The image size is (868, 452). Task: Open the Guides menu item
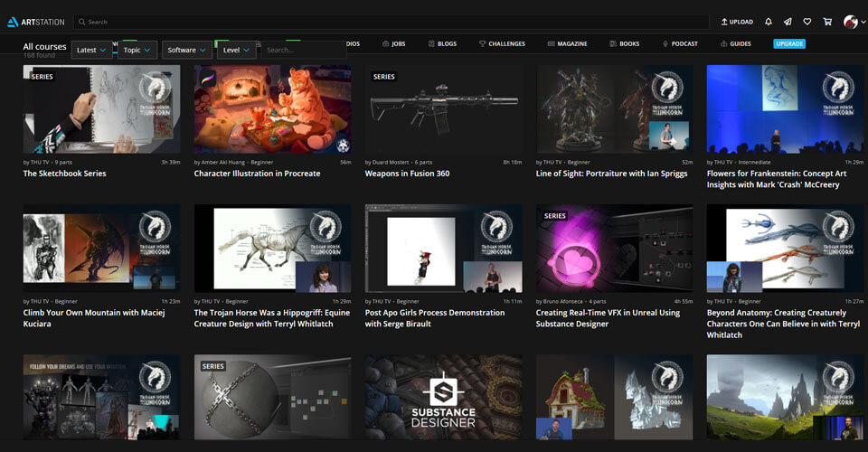tap(736, 43)
